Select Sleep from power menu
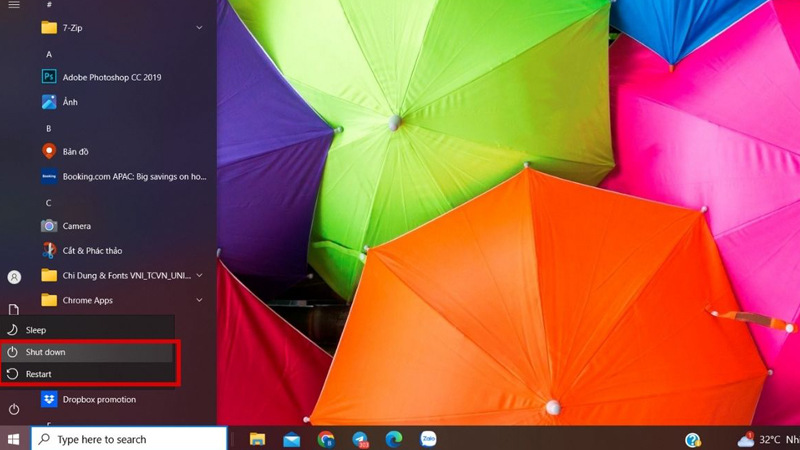This screenshot has width=800, height=450. 36,330
